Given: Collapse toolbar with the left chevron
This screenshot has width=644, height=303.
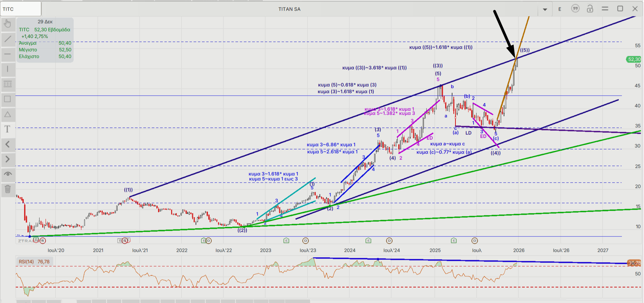Looking at the screenshot, I should pos(8,144).
